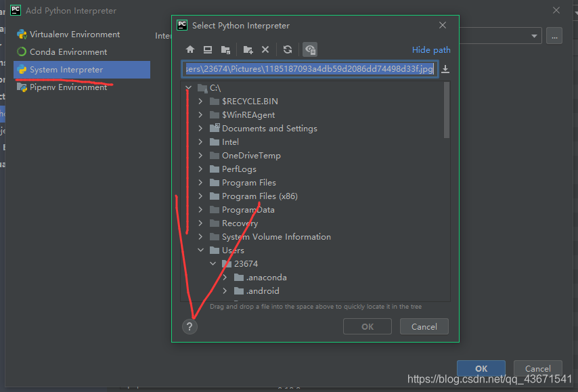
Task: Create a new folder icon
Action: [248, 49]
